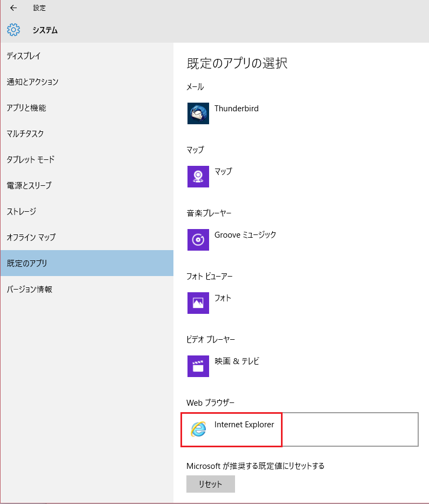This screenshot has width=429, height=504.
Task: Open ディスプレイ settings
Action: [x=87, y=56]
